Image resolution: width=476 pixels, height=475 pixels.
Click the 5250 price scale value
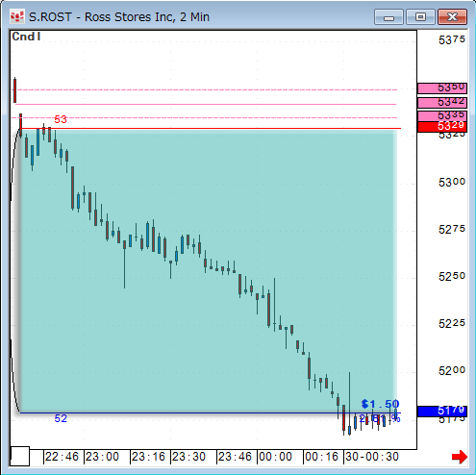(x=452, y=277)
